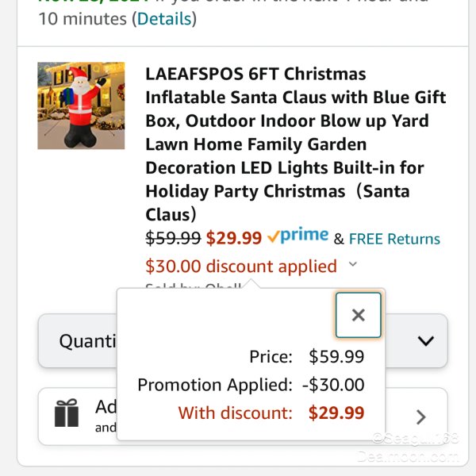This screenshot has height=476, width=476.
Task: Close the discount breakdown popup
Action: (359, 315)
